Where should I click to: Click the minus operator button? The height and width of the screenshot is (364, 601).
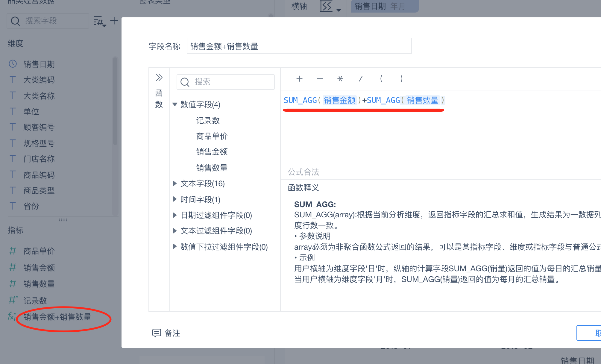click(320, 79)
